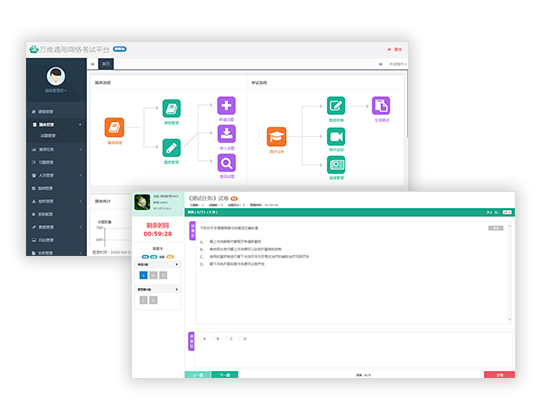Viewport: 540px width, 420px height.
Task: Click the green pencil icon in flowchart
Action: pos(172,148)
